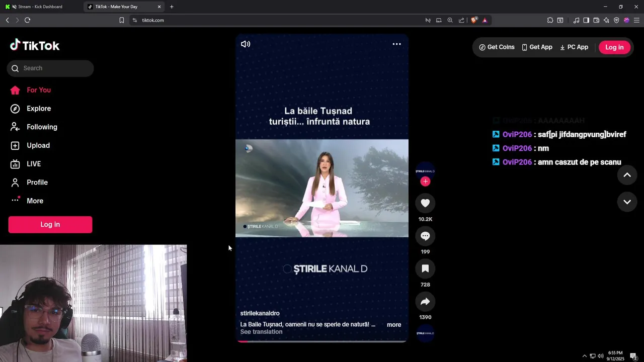644x362 pixels.
Task: Open the Stirile Kanal D creator avatar
Action: tap(425, 171)
